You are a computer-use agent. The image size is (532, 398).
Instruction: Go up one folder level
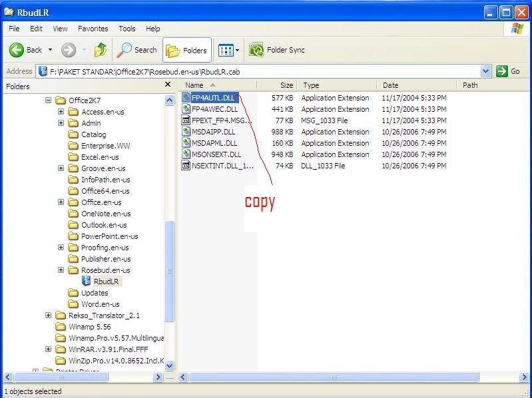click(x=101, y=50)
